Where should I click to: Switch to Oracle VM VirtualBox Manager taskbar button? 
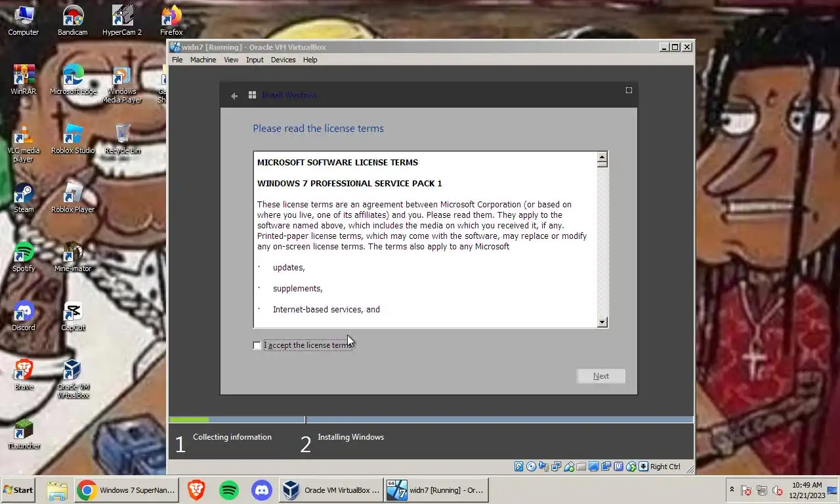point(331,490)
